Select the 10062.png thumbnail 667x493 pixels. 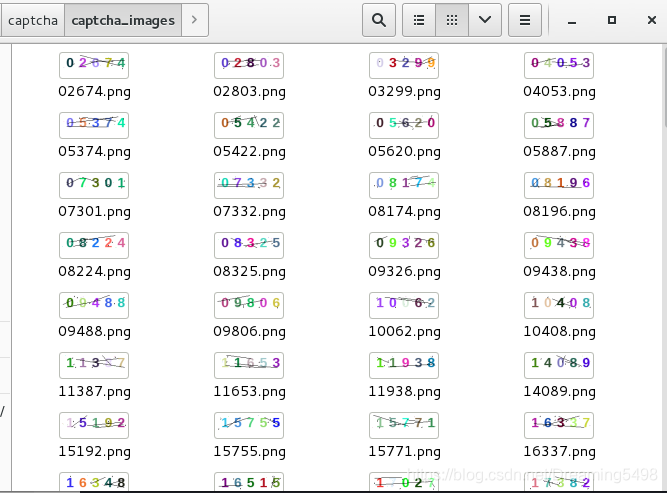(x=404, y=305)
